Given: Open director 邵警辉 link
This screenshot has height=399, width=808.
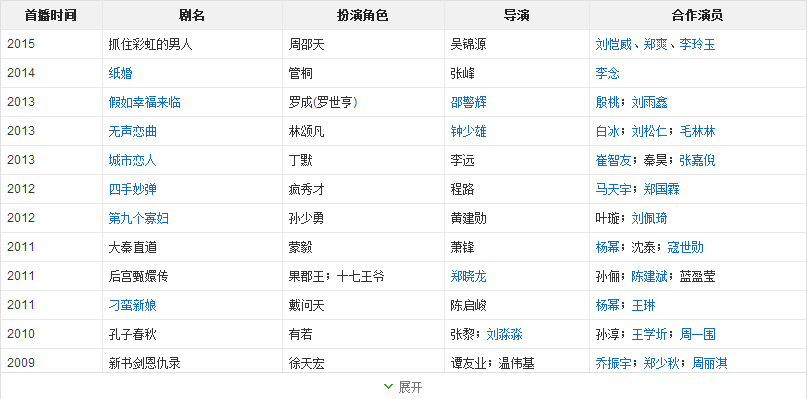Looking at the screenshot, I should 468,102.
